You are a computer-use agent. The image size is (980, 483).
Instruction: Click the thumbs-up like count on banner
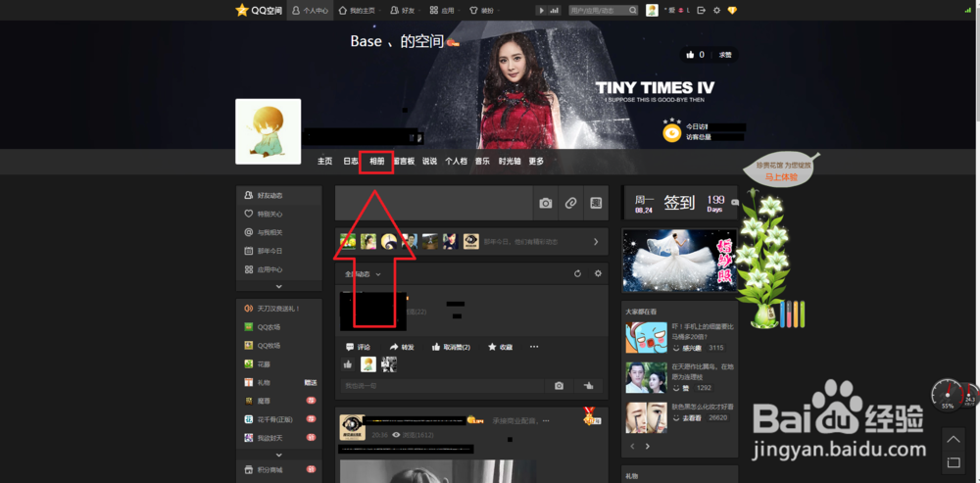click(695, 55)
